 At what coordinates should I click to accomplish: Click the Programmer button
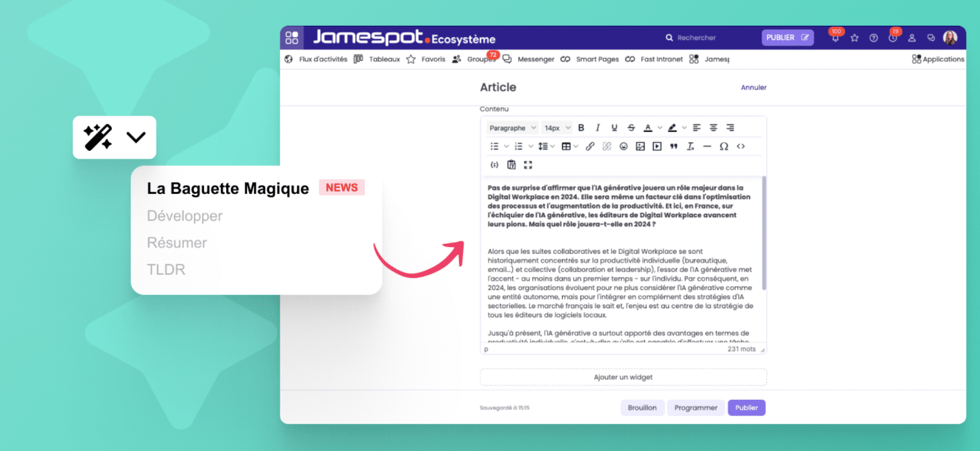click(696, 408)
